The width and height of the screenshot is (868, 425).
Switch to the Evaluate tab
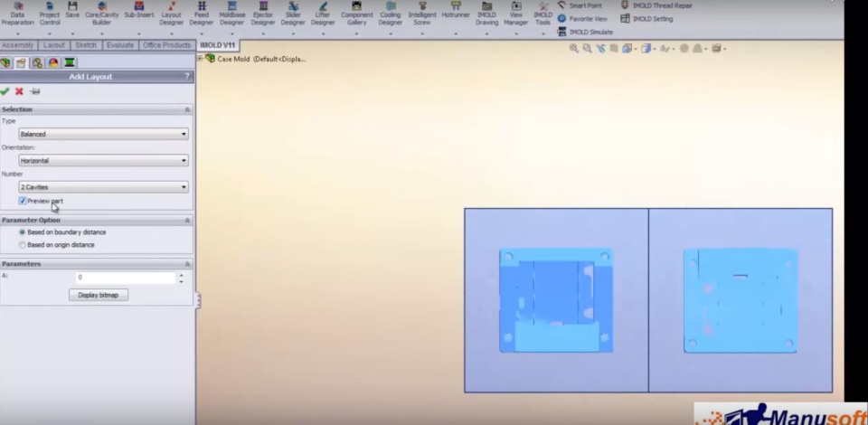120,45
